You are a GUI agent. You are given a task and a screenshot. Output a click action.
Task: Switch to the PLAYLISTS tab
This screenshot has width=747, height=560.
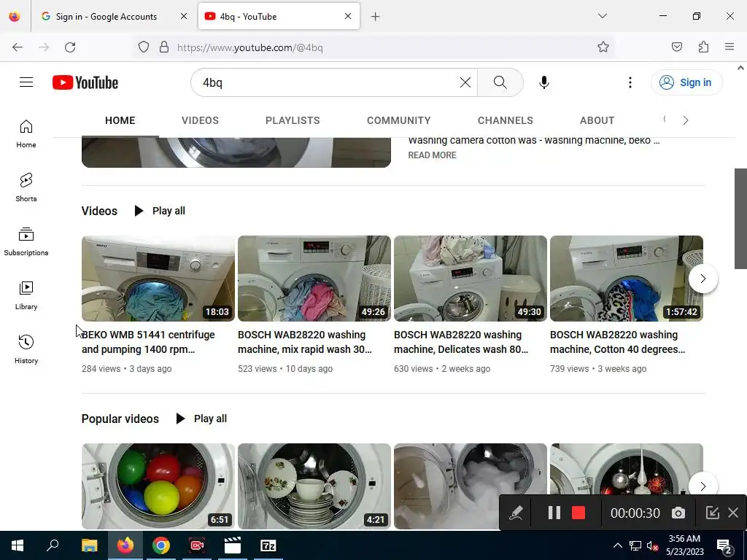[293, 120]
